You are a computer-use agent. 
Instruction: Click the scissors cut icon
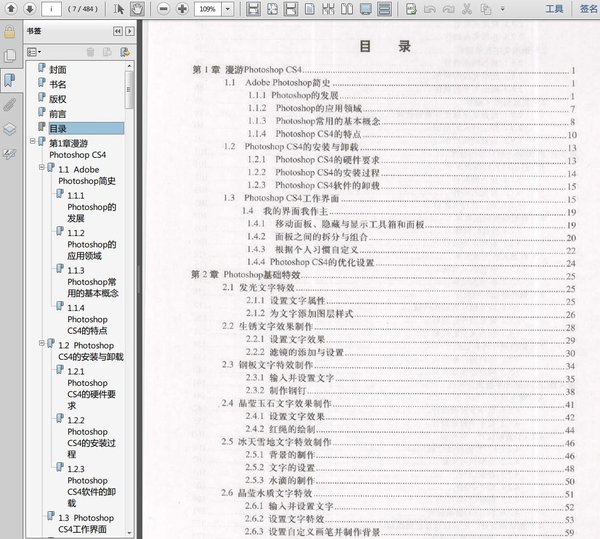point(467,9)
